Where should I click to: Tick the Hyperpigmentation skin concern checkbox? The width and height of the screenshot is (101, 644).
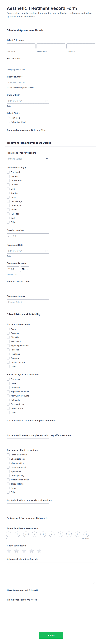pyautogui.click(x=8, y=345)
